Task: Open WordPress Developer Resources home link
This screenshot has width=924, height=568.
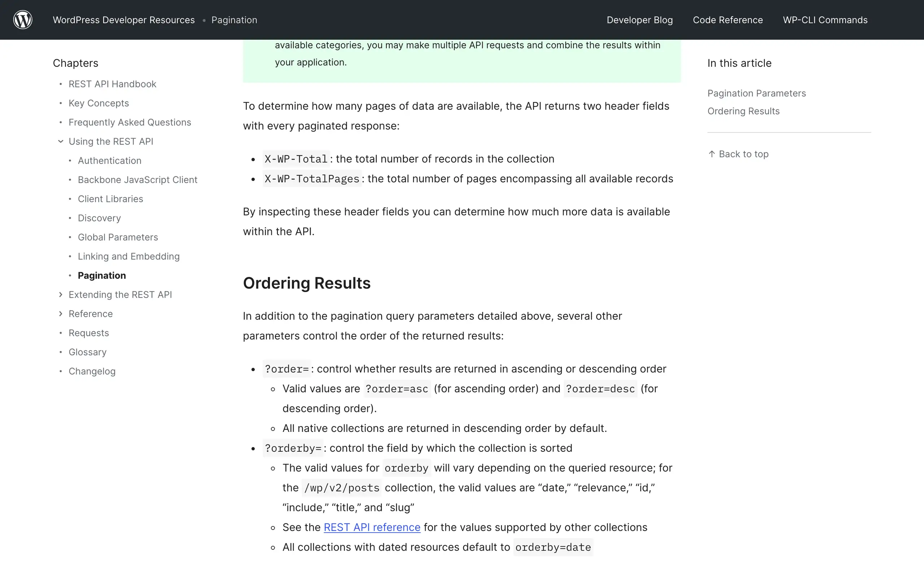Action: 123,20
